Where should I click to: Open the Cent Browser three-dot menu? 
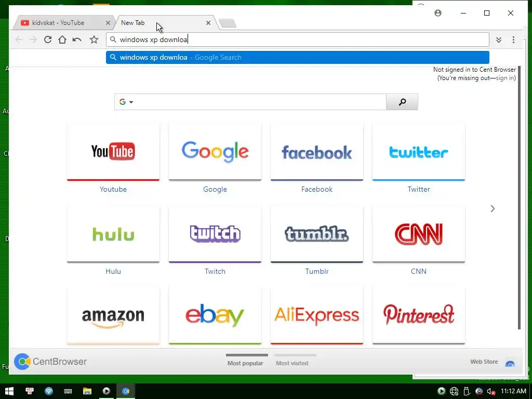[x=513, y=39]
